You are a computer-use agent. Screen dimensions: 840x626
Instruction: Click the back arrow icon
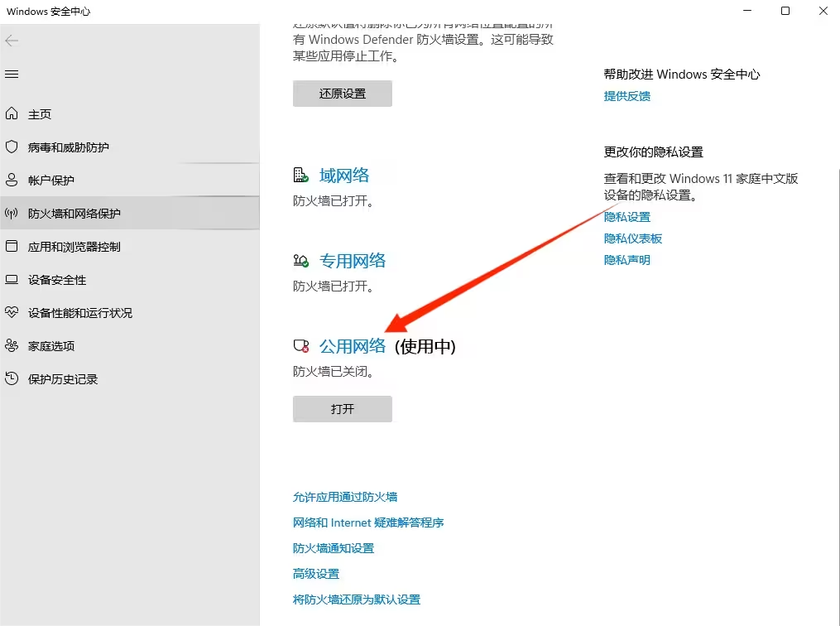[x=12, y=41]
